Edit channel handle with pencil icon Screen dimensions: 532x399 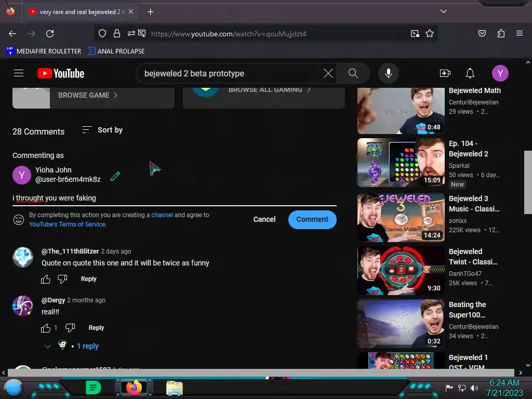click(x=115, y=176)
